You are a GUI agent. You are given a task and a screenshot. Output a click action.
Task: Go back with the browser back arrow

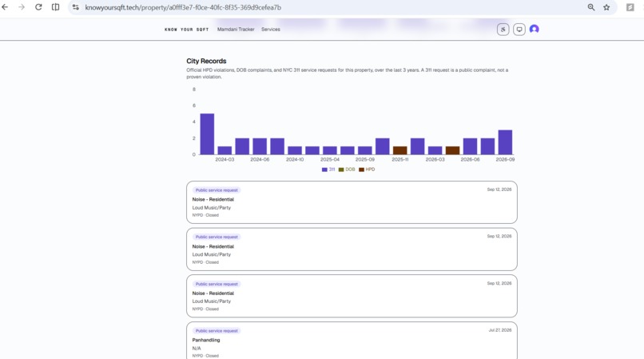pyautogui.click(x=5, y=7)
